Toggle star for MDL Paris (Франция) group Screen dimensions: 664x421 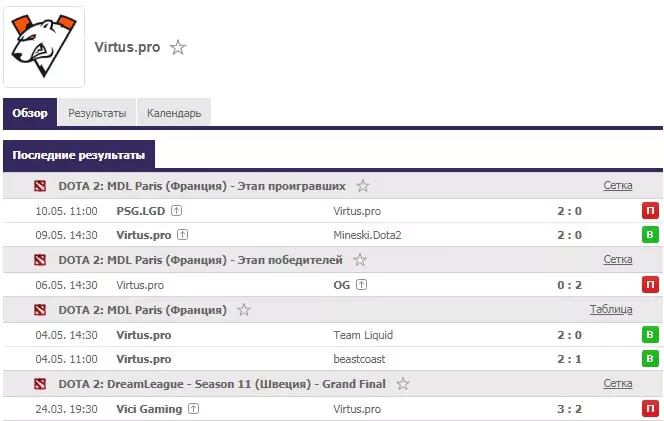(243, 310)
